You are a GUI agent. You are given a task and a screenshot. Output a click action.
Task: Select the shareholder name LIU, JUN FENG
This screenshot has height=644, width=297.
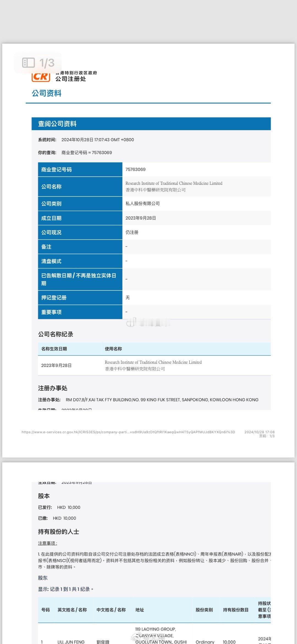pos(71,642)
